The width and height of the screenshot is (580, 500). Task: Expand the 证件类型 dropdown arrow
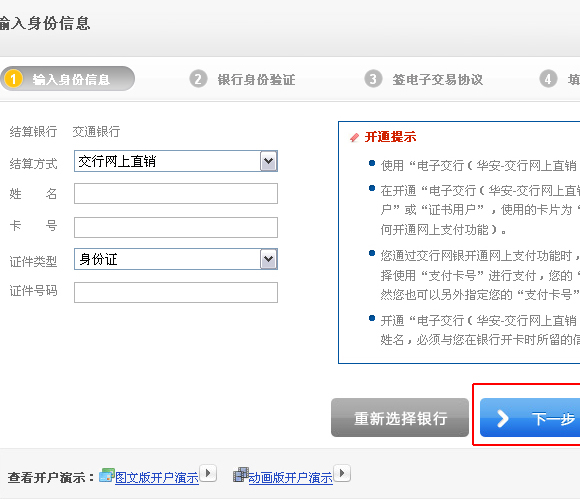click(x=269, y=259)
